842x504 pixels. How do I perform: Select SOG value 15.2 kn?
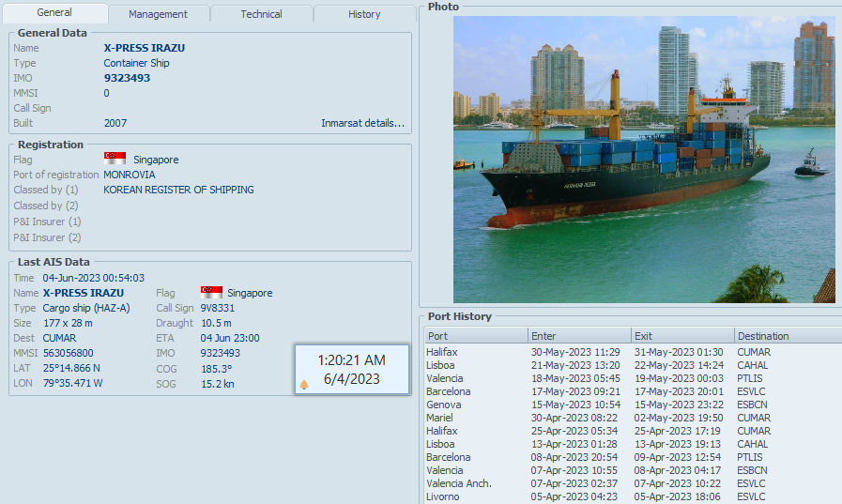(x=218, y=384)
